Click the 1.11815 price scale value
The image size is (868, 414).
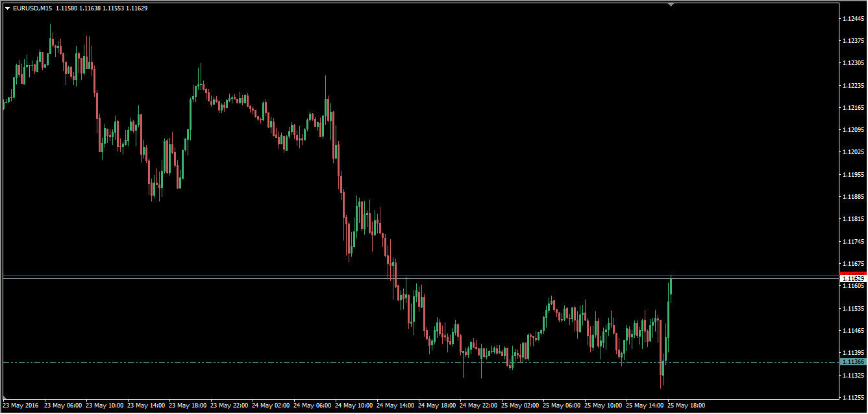[852, 219]
